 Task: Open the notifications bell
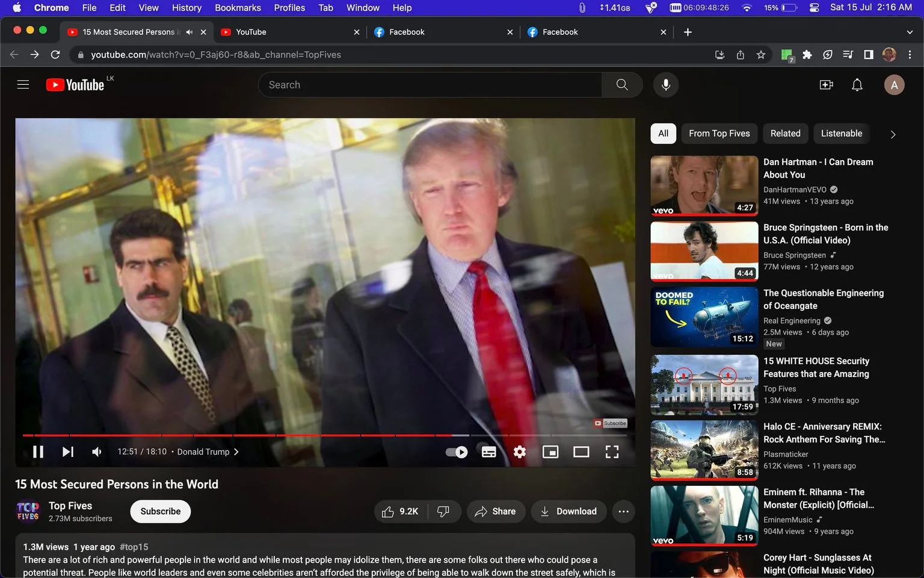coord(857,85)
